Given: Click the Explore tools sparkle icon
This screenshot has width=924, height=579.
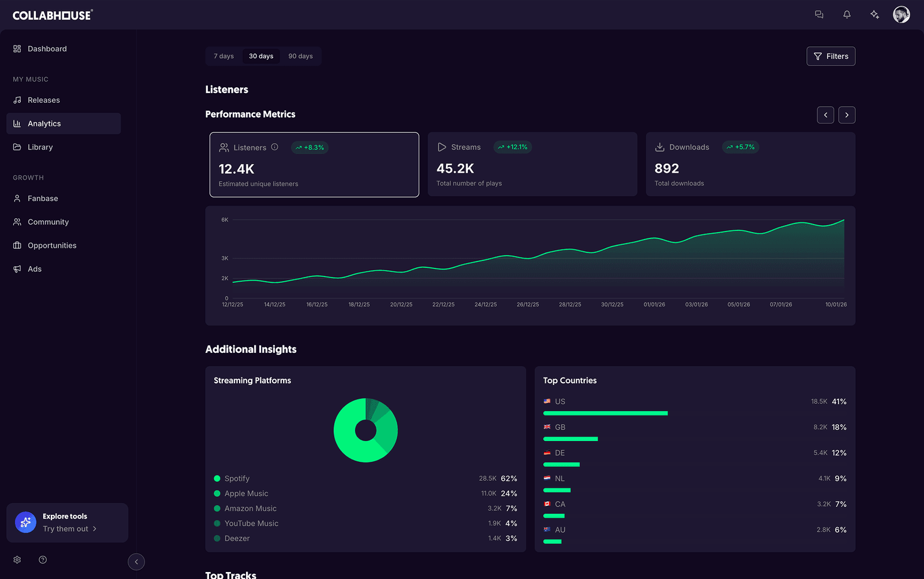Looking at the screenshot, I should tap(25, 522).
